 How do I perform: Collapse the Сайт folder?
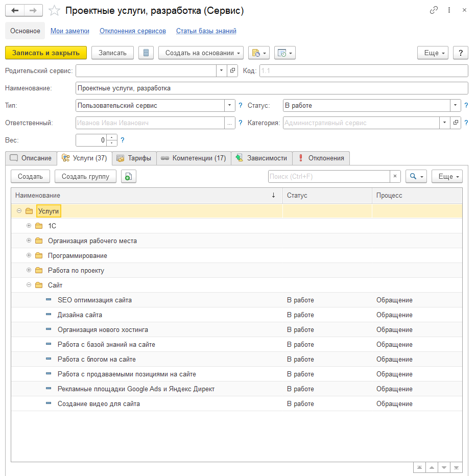point(29,285)
